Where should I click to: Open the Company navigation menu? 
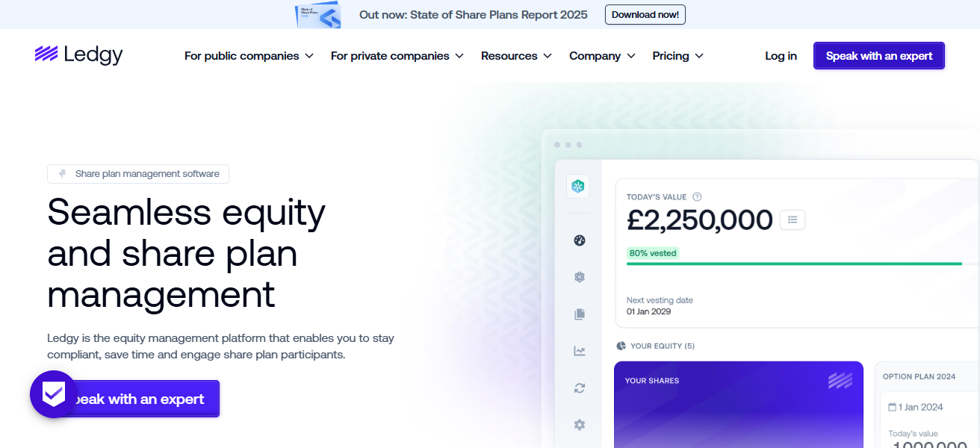pyautogui.click(x=602, y=56)
